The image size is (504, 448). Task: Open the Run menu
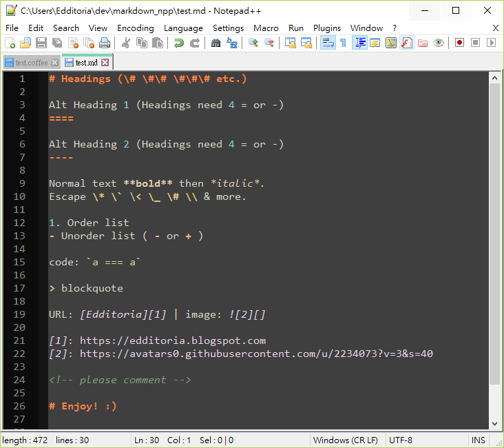click(295, 28)
